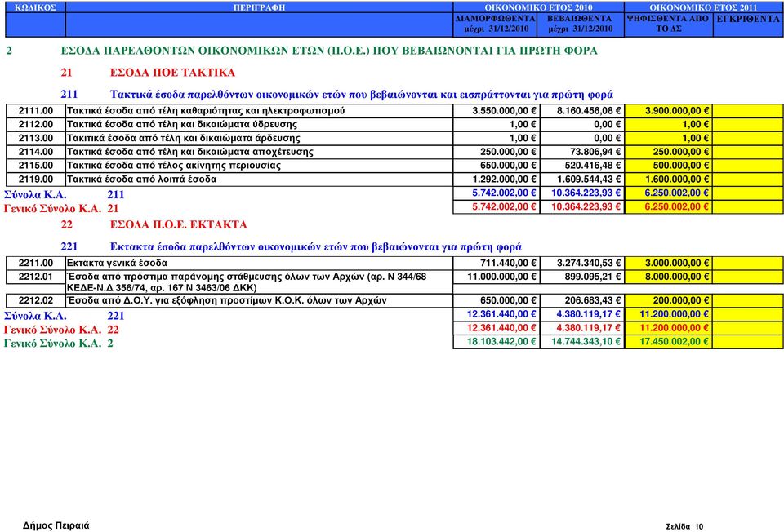Image resolution: width=784 pixels, height=532 pixels.
Task: Click the value '1.292.000,00 €'
Action: [504, 180]
